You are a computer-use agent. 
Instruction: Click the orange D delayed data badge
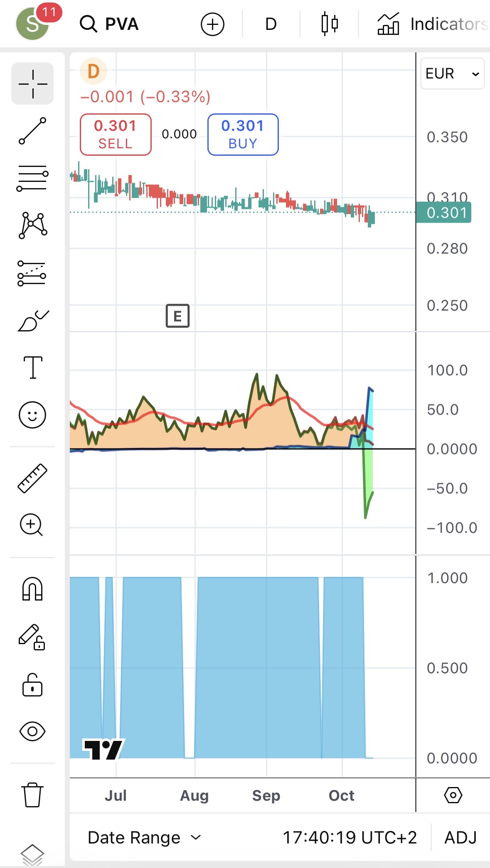(94, 71)
